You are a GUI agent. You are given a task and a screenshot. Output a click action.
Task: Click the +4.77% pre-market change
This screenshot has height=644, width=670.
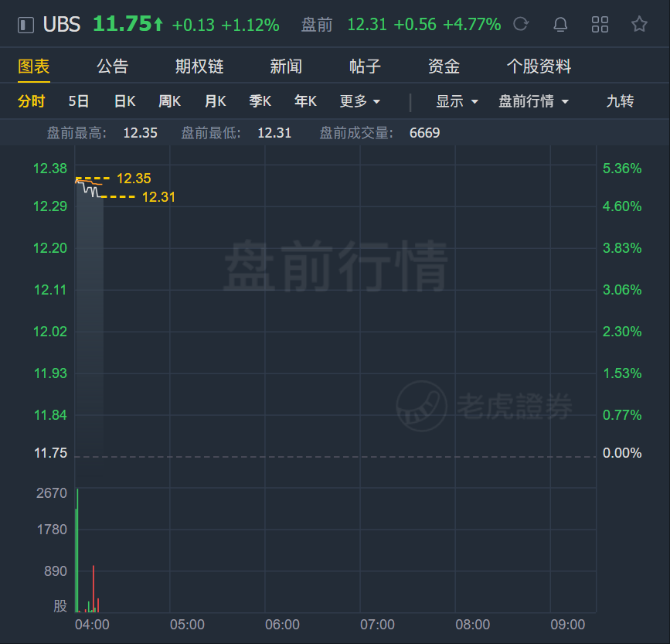click(471, 25)
